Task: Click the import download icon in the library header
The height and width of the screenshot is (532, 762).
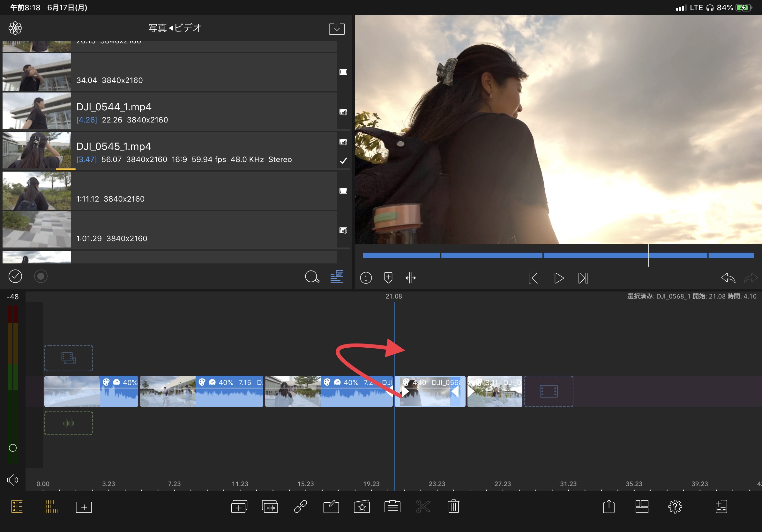Action: [337, 28]
